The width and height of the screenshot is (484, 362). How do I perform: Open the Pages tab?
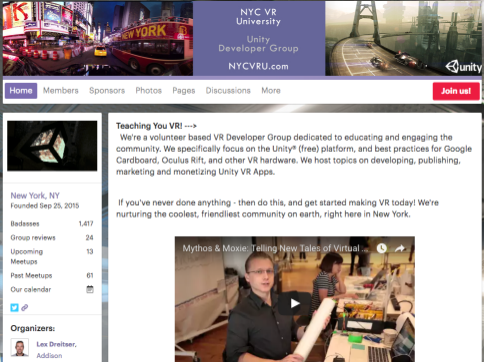(184, 91)
